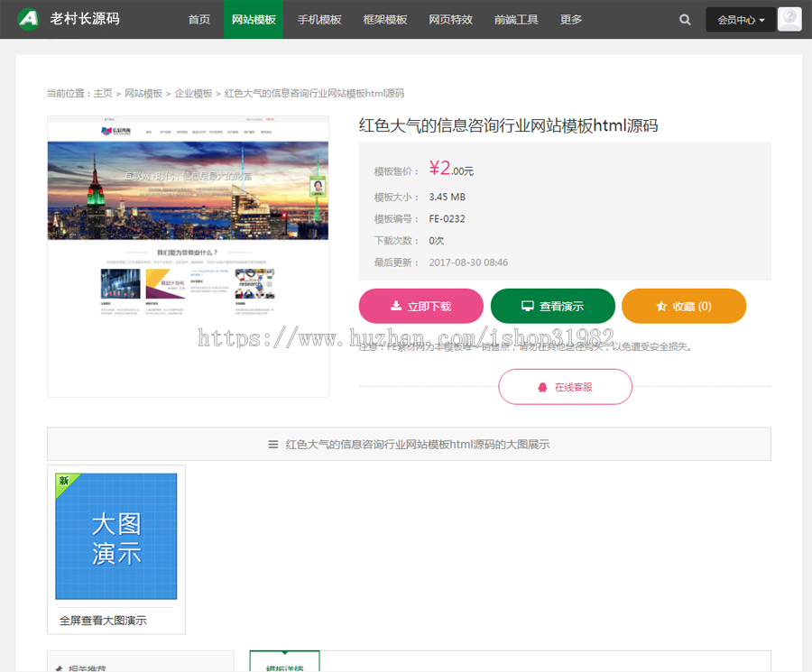This screenshot has width=812, height=672.
Task: Click the list icon beside 大图展示 heading
Action: [272, 444]
